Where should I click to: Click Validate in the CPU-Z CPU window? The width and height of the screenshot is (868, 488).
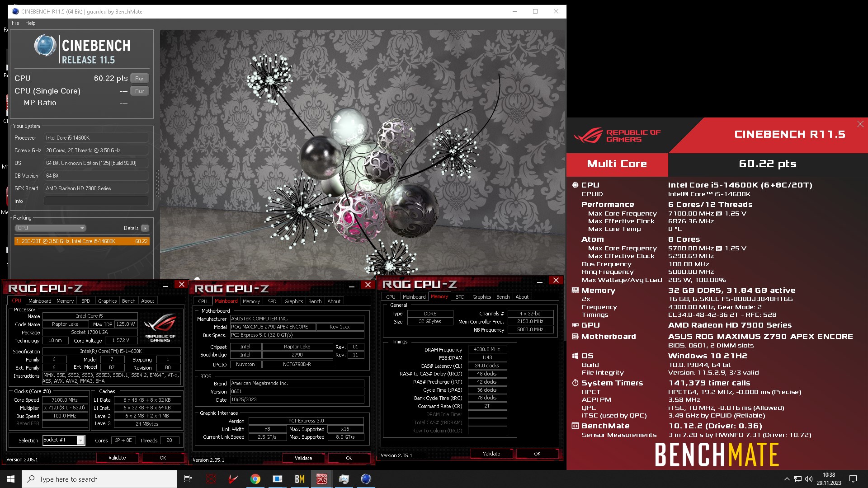click(117, 458)
